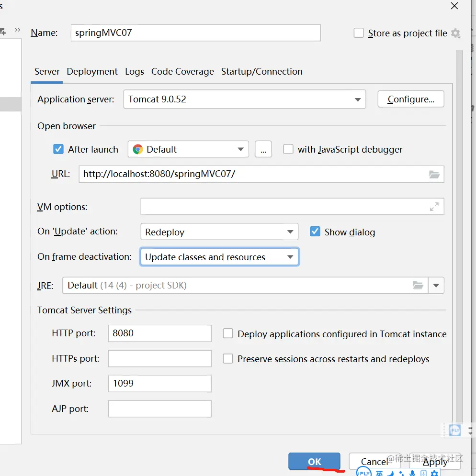
Task: Click the dialog's vertical scrollbar
Action: pyautogui.click(x=459, y=237)
